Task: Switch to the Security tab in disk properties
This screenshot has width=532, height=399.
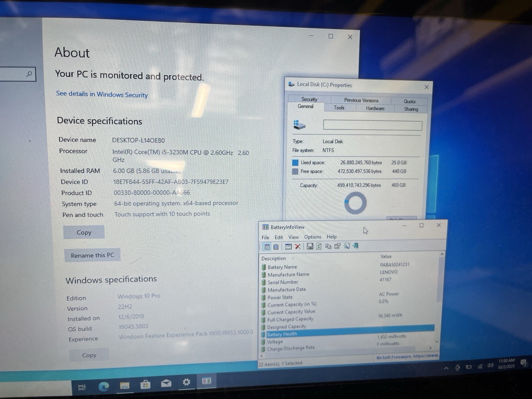Action: 309,99
